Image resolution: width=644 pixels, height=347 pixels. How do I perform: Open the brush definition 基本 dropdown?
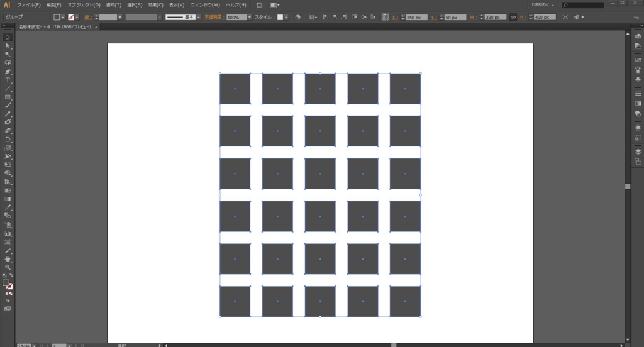[198, 17]
